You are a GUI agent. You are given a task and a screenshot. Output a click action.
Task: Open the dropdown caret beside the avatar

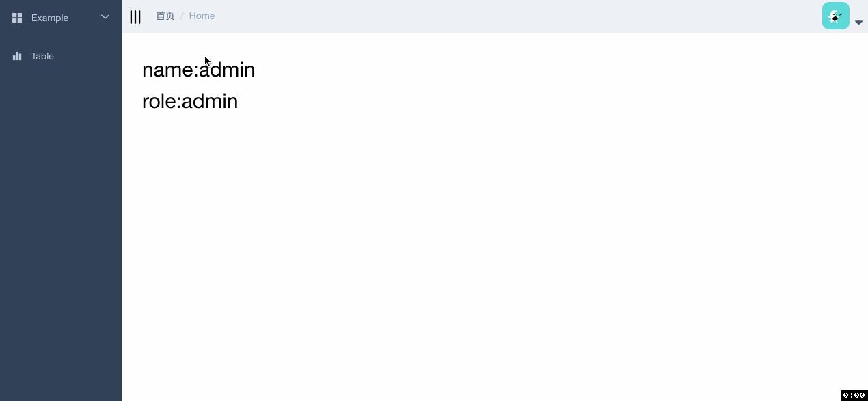(859, 23)
